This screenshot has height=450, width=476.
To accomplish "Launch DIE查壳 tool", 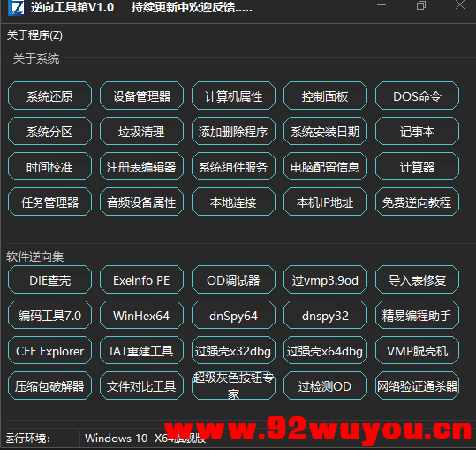I will point(49,280).
